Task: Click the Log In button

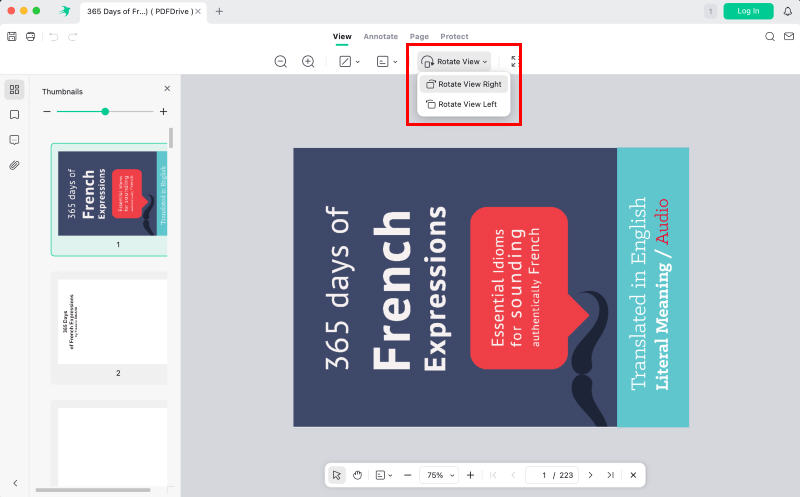Action: point(748,11)
